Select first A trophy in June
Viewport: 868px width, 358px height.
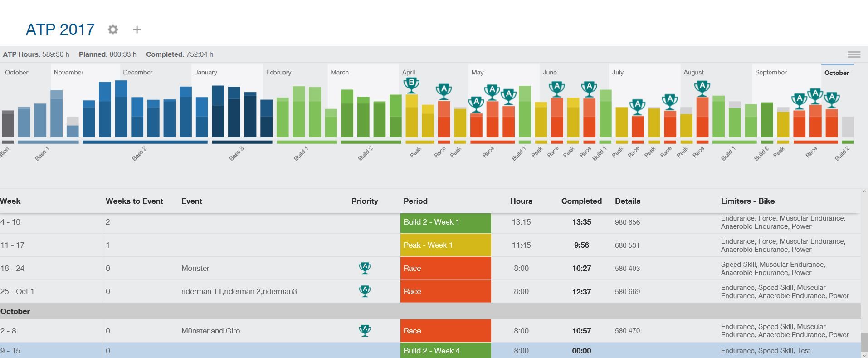556,88
